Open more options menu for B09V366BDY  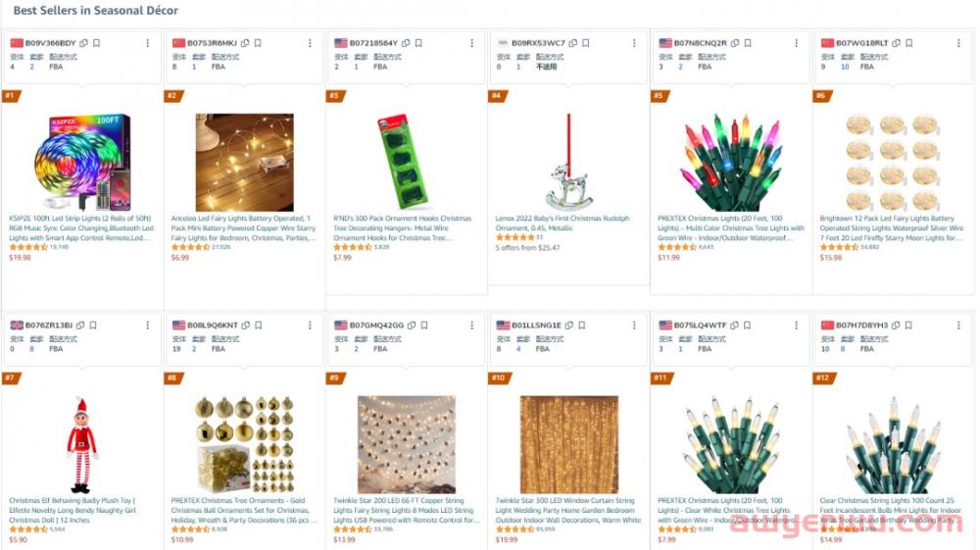click(148, 43)
